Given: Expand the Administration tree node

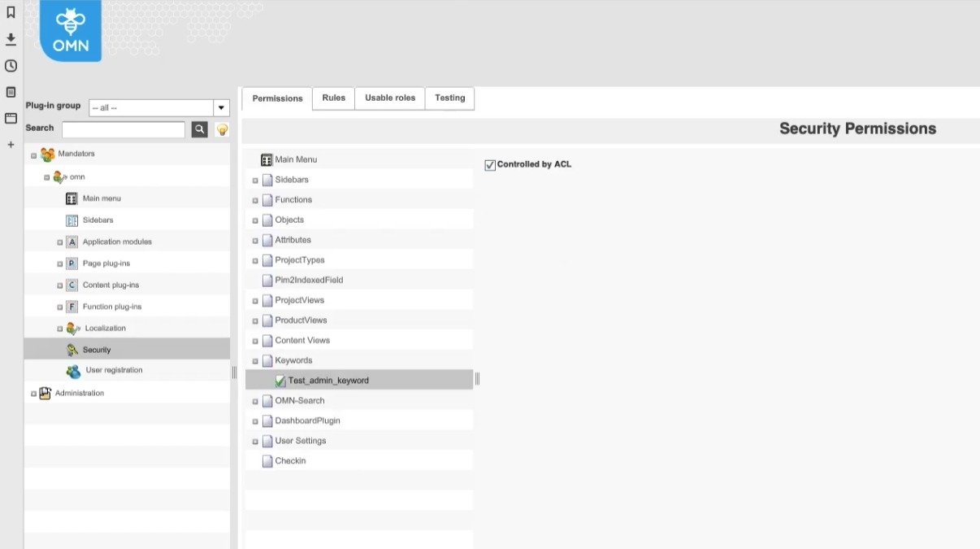Looking at the screenshot, I should pyautogui.click(x=33, y=394).
